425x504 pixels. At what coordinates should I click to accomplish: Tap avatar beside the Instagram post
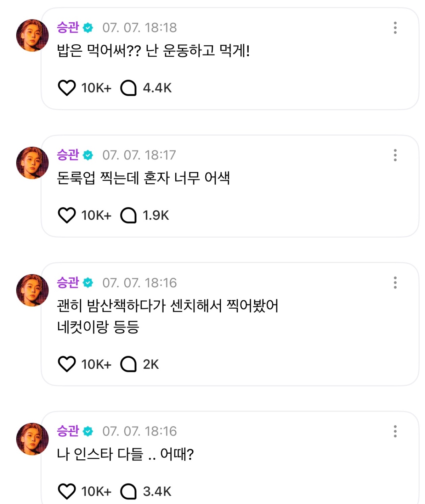click(x=32, y=439)
